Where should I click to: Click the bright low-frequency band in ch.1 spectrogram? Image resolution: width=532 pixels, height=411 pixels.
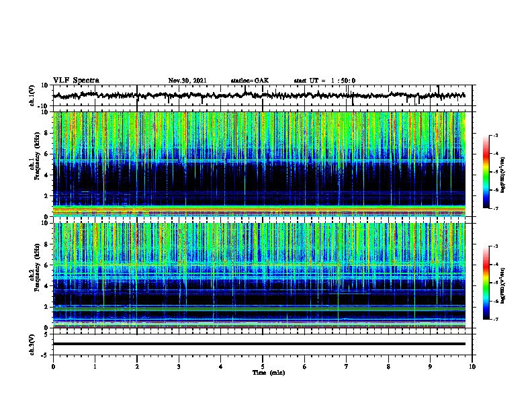[x=259, y=211]
